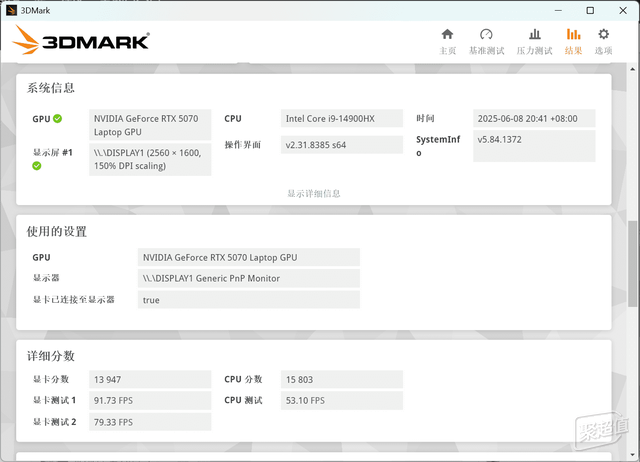Screen dimensions: 640x462
Task: Click the CPU 分数 15 803 value
Action: (342, 380)
